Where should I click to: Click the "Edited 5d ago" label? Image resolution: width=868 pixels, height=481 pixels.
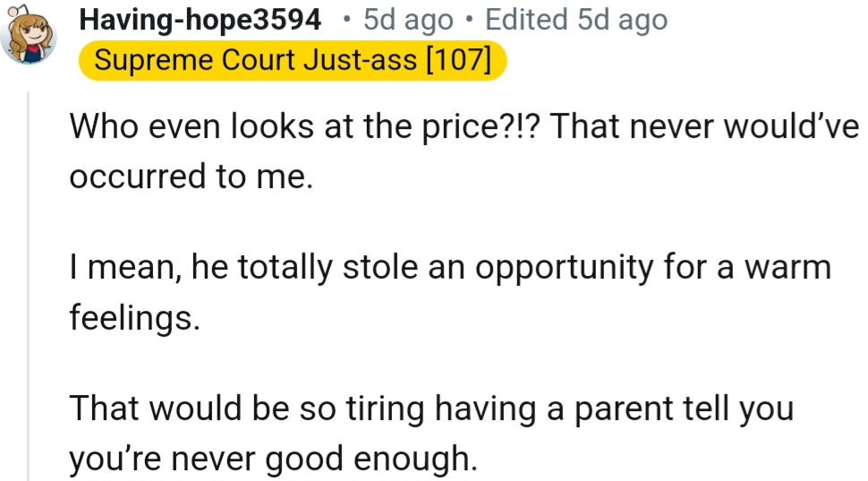click(x=575, y=20)
